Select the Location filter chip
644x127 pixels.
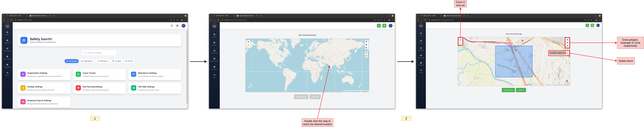(x=117, y=61)
